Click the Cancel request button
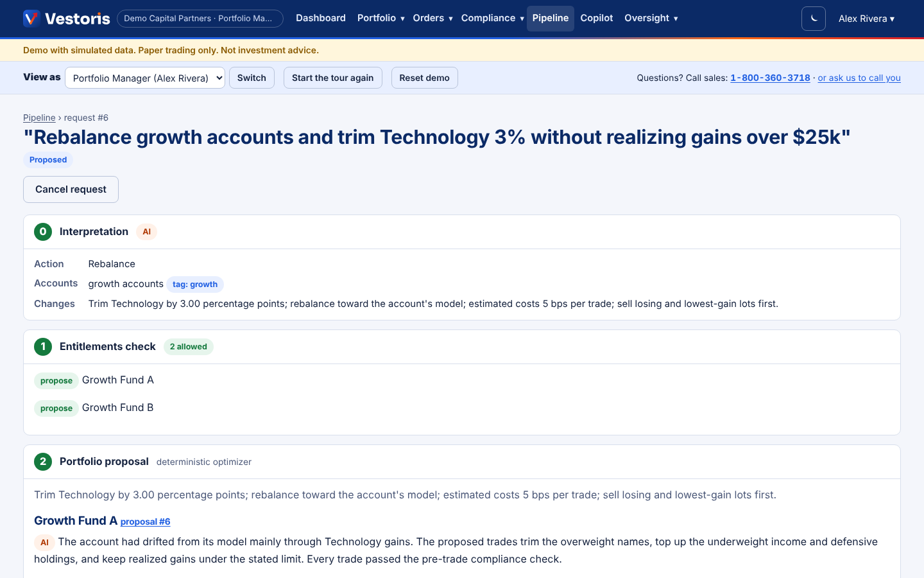 pos(71,189)
